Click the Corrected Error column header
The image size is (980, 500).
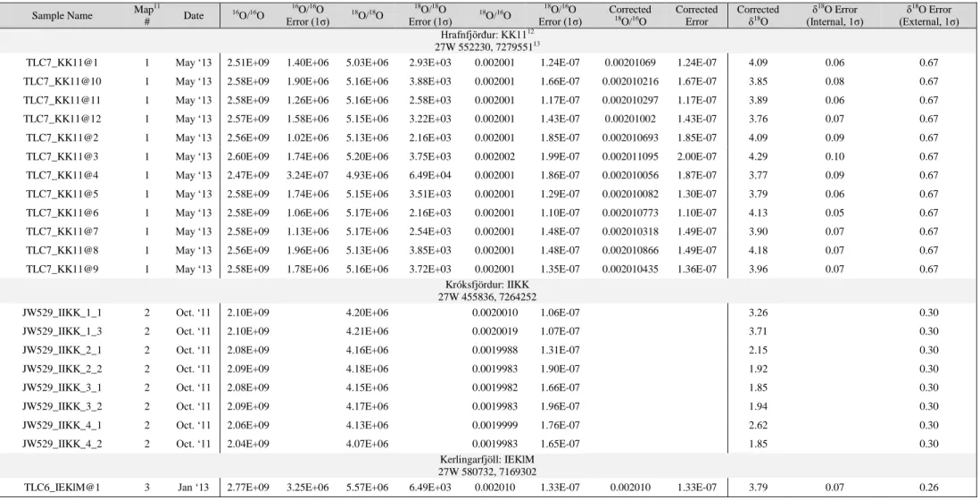(696, 16)
